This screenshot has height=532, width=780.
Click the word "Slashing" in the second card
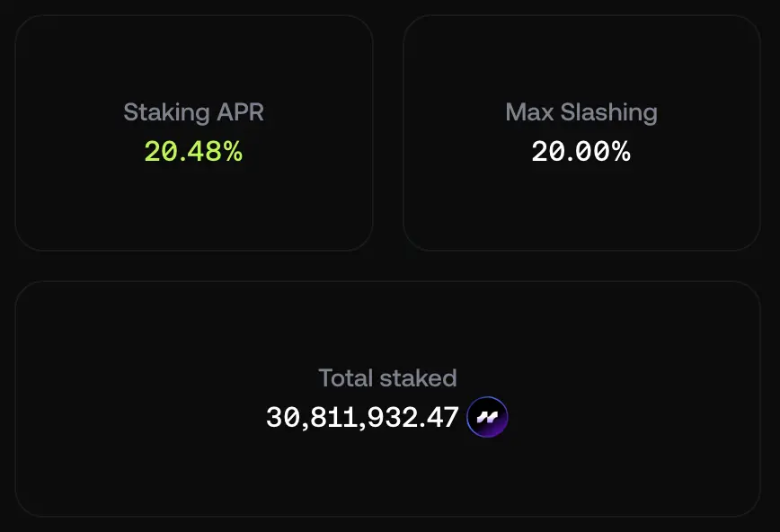pyautogui.click(x=608, y=112)
